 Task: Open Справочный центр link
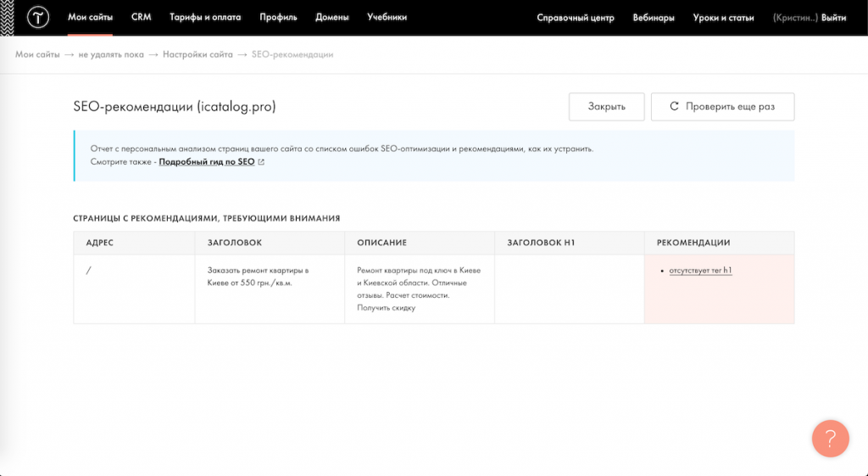pos(575,18)
